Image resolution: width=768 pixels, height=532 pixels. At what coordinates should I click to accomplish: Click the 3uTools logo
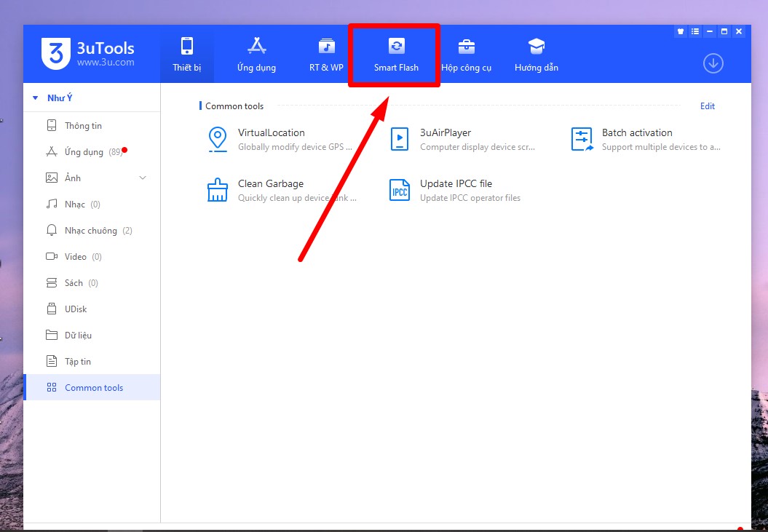pos(56,54)
